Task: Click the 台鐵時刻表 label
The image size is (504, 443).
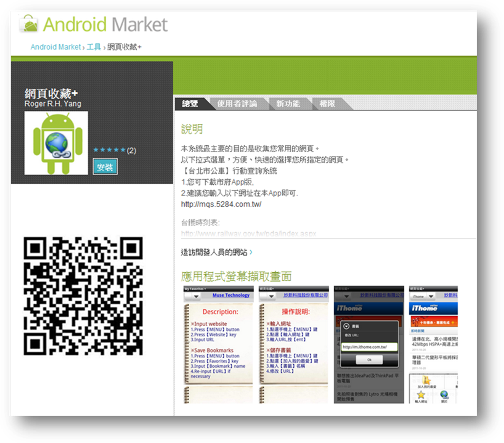Action: click(200, 222)
